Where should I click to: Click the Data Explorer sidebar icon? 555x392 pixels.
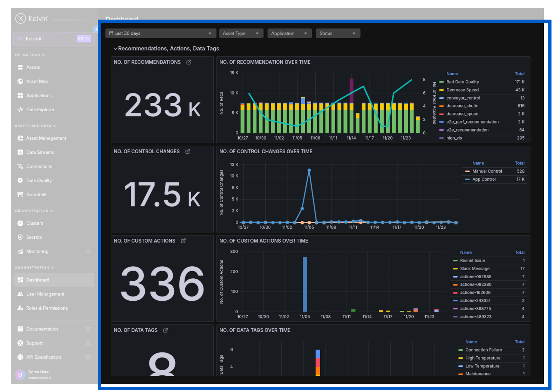coord(20,110)
